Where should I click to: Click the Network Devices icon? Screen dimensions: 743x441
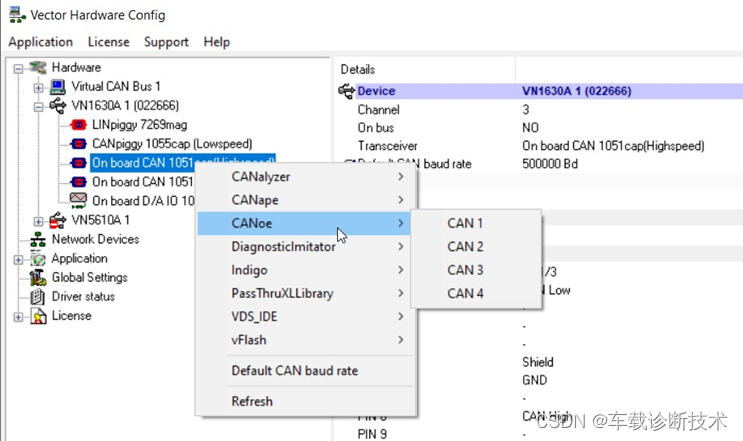pyautogui.click(x=38, y=239)
